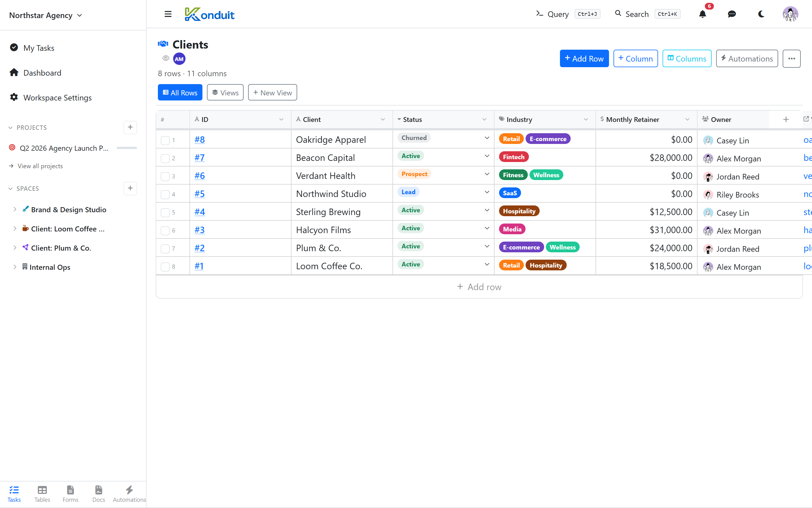Click the Columns button
812x508 pixels.
pos(687,58)
